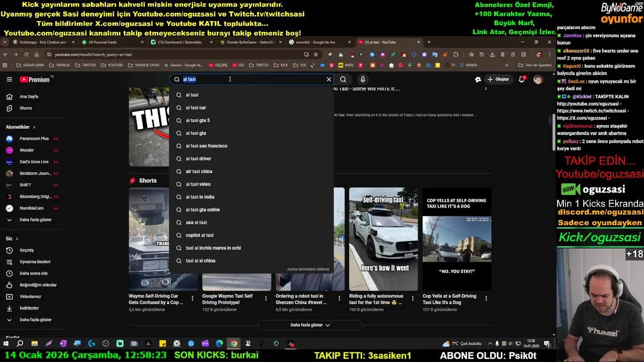Open the Wonder channel subscription
This screenshot has height=362, width=644.
[27, 150]
